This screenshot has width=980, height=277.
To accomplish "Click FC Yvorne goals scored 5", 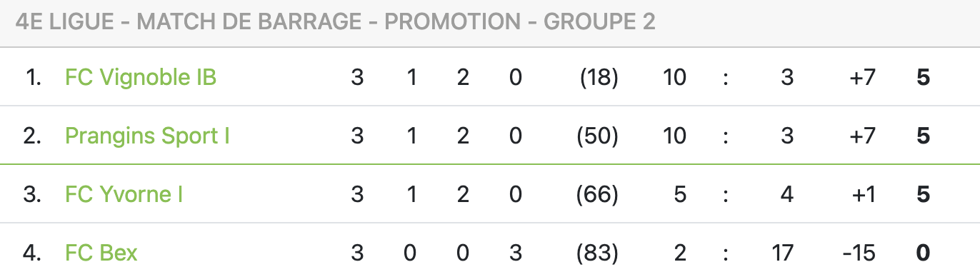I will click(679, 194).
